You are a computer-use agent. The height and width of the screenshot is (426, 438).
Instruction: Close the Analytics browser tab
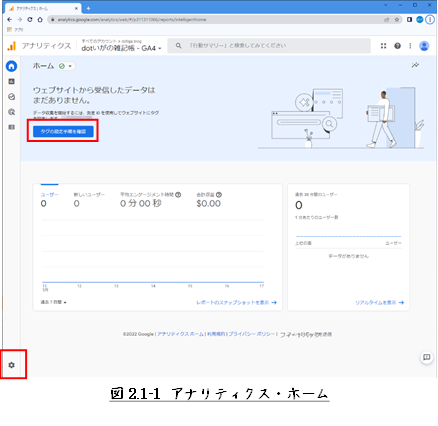pyautogui.click(x=76, y=8)
